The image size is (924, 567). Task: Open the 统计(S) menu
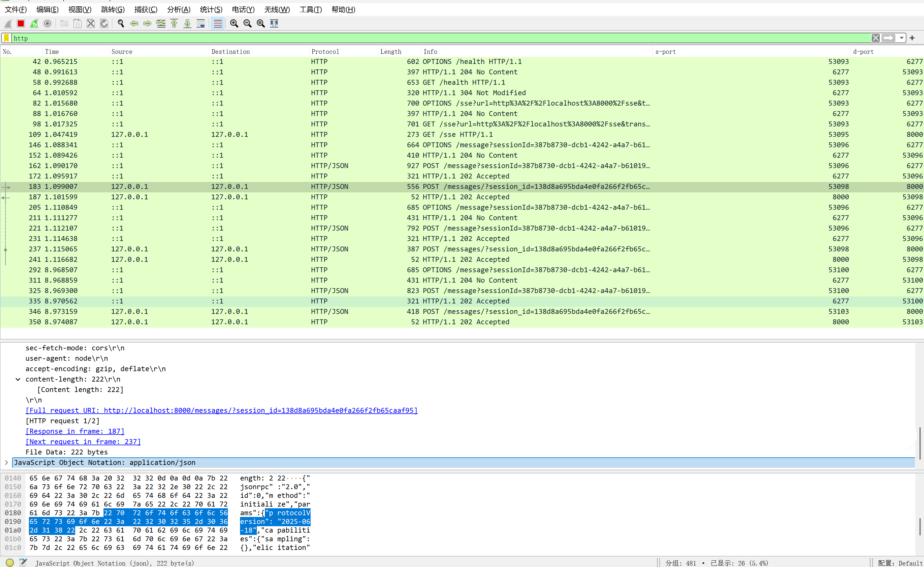[211, 9]
